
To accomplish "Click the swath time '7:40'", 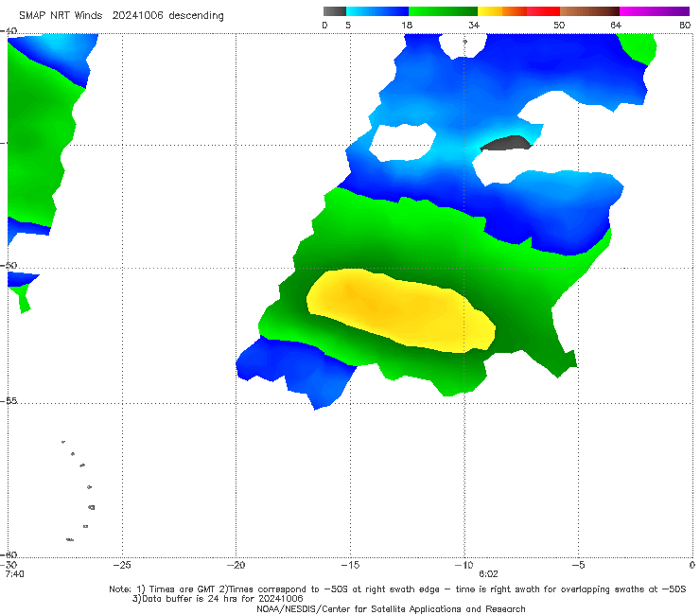I will 14,574.
